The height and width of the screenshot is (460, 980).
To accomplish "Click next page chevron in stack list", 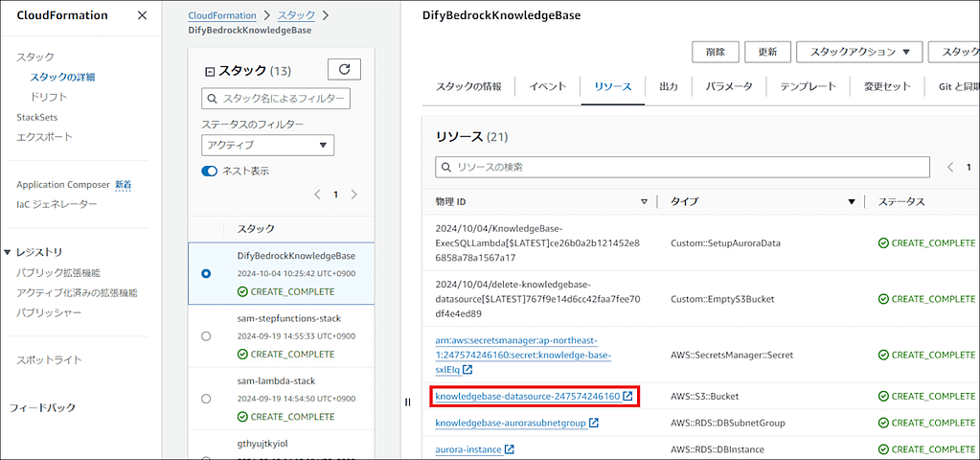I will pyautogui.click(x=353, y=195).
